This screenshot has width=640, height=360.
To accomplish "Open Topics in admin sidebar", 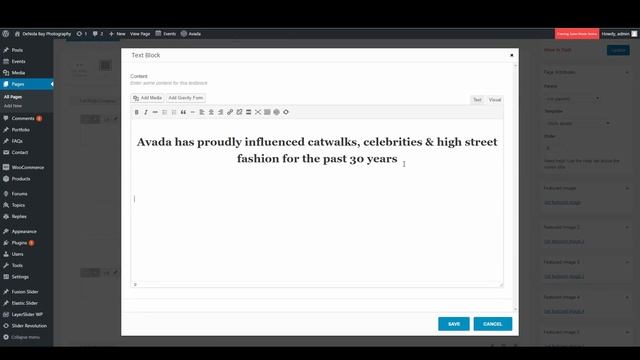I will 27,205.
